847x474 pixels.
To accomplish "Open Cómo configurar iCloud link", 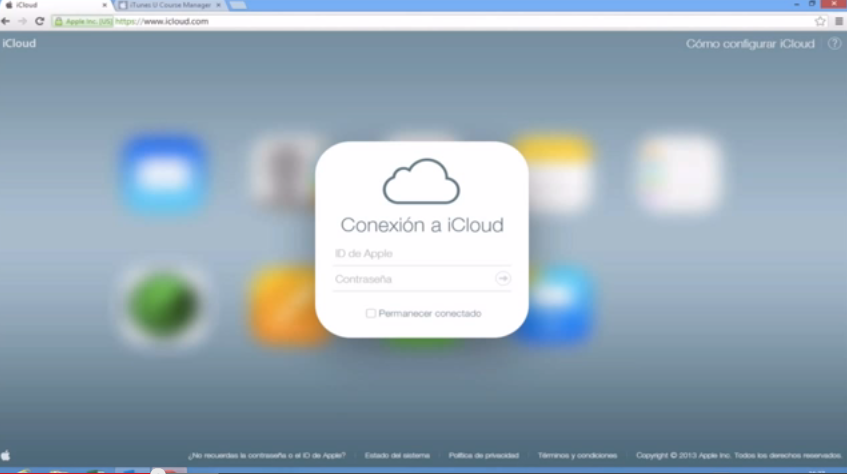I will 750,44.
